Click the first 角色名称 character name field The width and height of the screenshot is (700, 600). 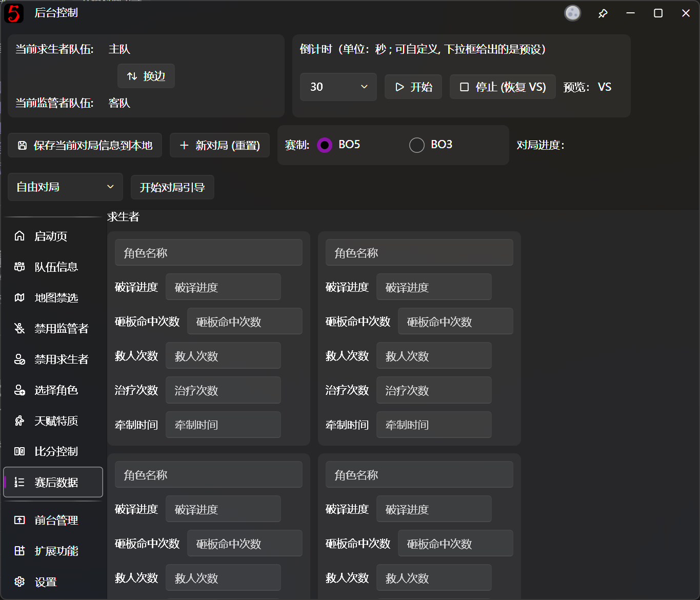coord(208,252)
